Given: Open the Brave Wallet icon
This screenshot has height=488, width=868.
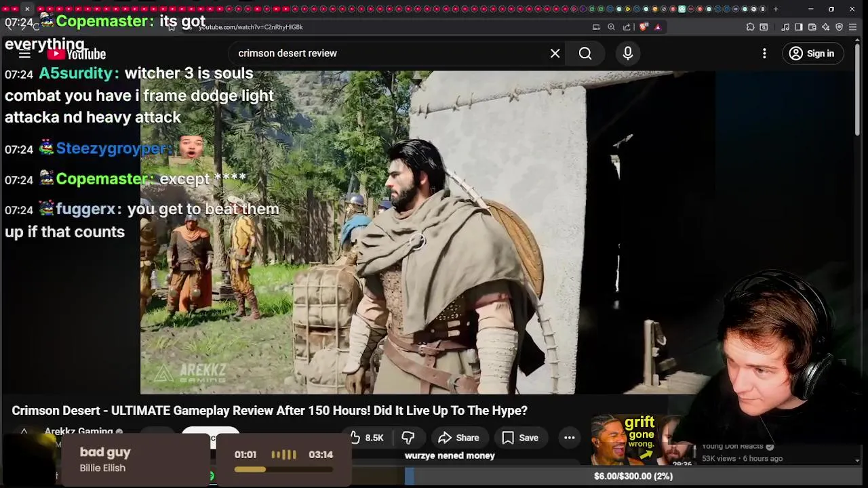Looking at the screenshot, I should [812, 27].
